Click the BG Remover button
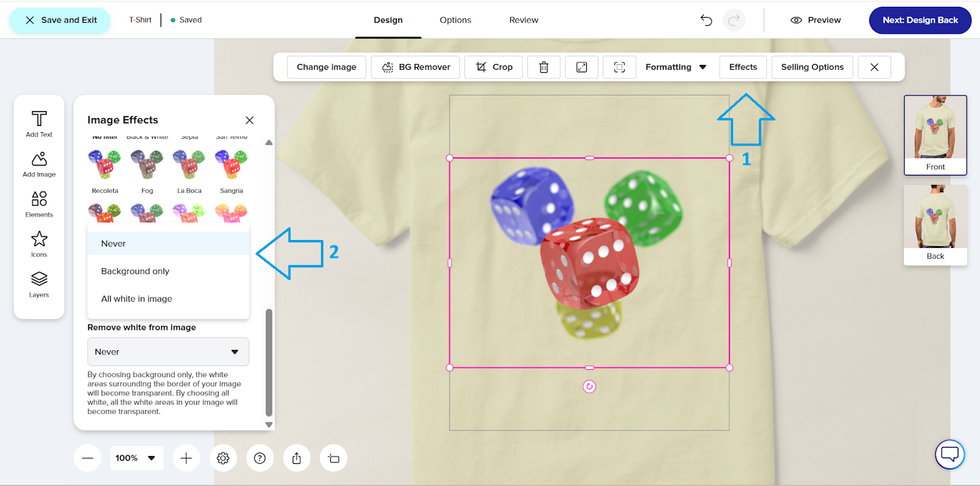Image resolution: width=980 pixels, height=486 pixels. click(x=415, y=67)
